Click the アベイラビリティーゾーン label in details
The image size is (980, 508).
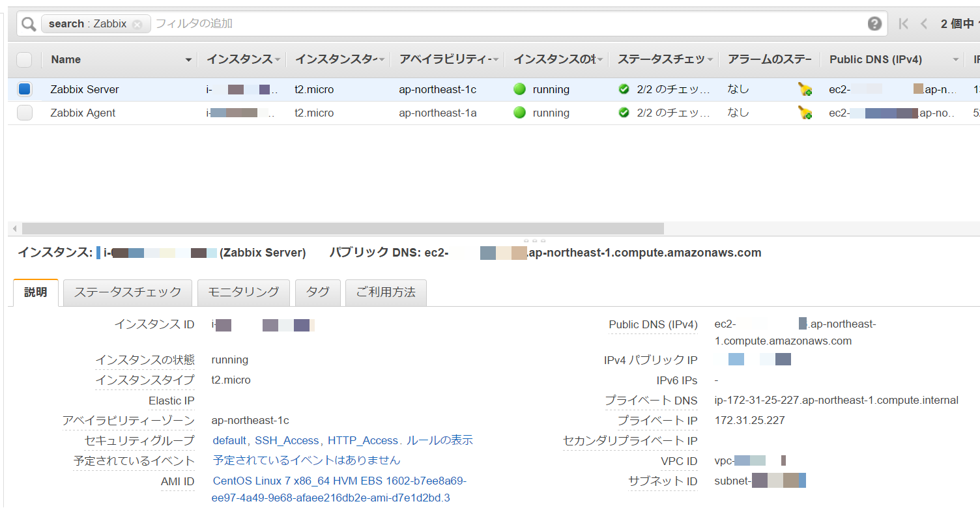point(128,421)
